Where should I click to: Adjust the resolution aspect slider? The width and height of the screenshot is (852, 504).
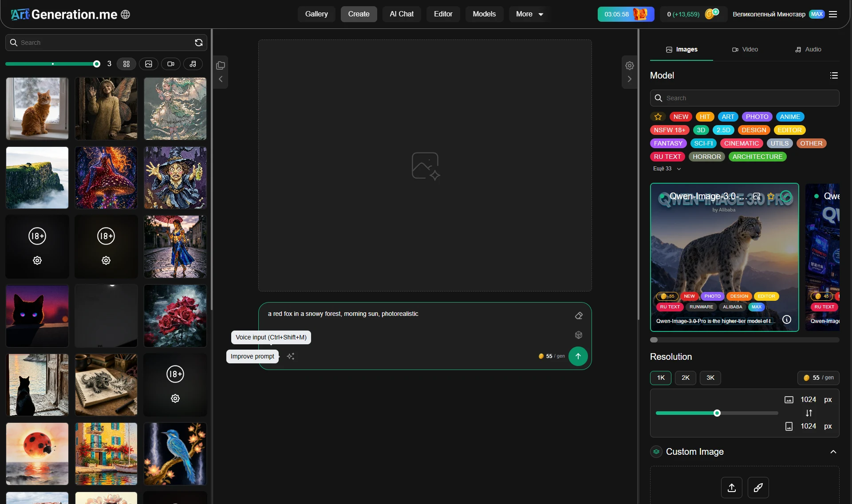click(x=717, y=413)
